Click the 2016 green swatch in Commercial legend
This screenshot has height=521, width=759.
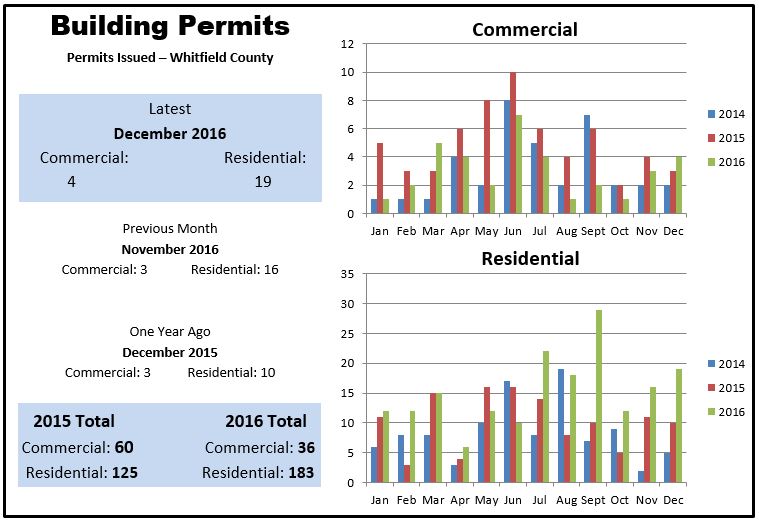(x=712, y=162)
